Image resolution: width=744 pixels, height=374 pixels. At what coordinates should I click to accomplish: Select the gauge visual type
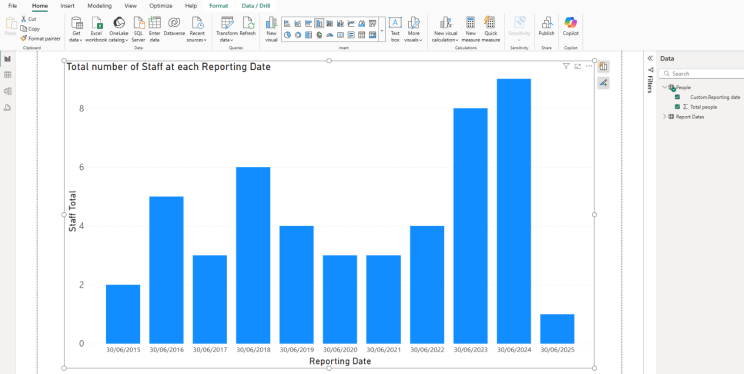click(x=330, y=35)
